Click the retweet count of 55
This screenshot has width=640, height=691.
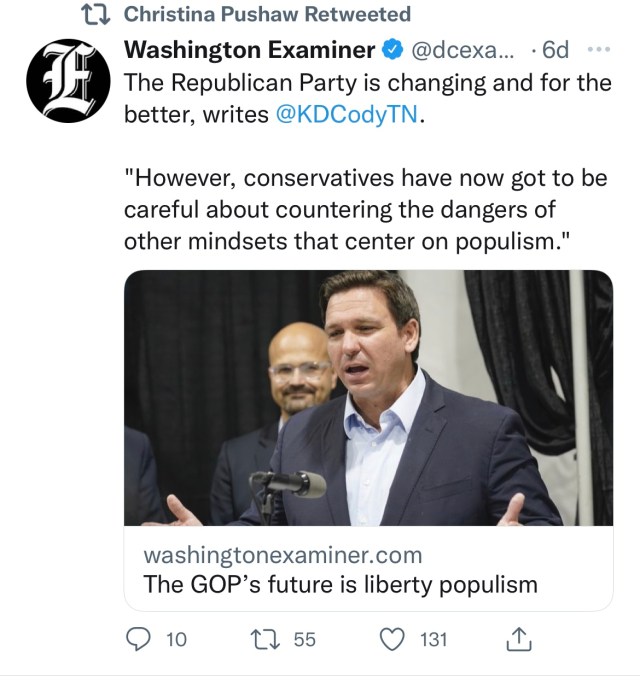click(x=304, y=639)
